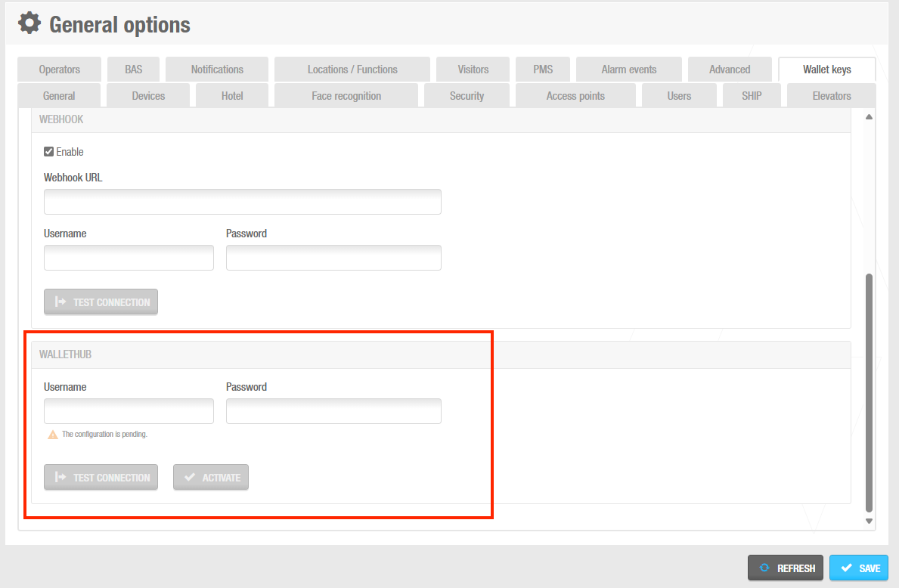Click the refresh icon on the REFRESH button

pos(765,568)
